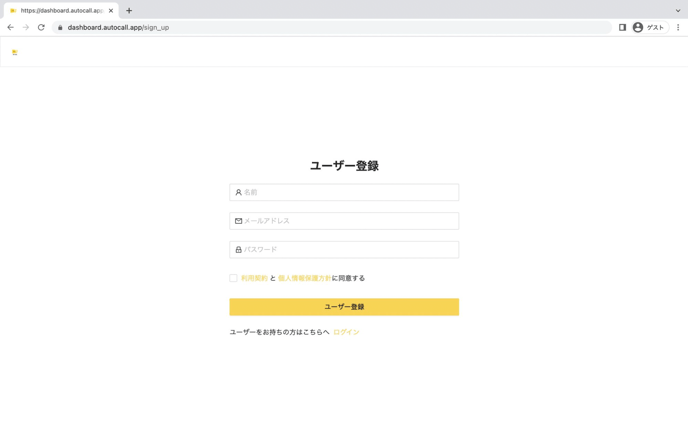
Task: Select the dashboard.autocall.app browser tab
Action: [61, 11]
